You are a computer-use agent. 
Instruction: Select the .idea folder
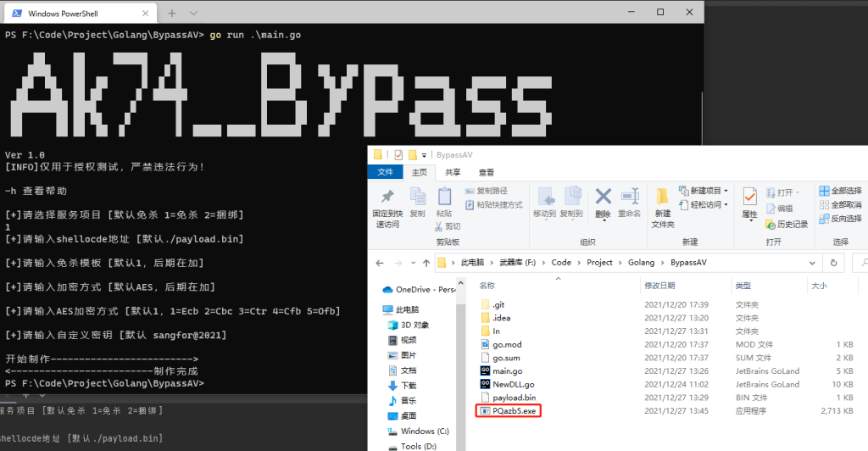[x=495, y=318]
